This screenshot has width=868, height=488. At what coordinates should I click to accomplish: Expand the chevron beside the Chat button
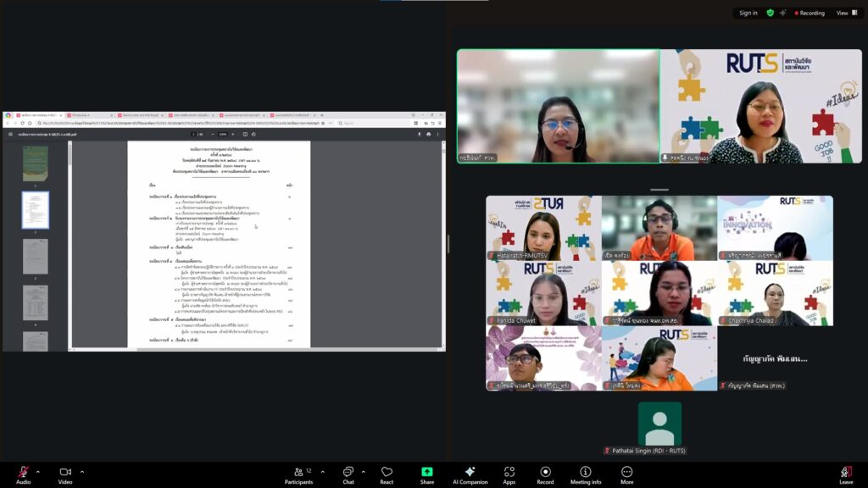click(x=363, y=471)
